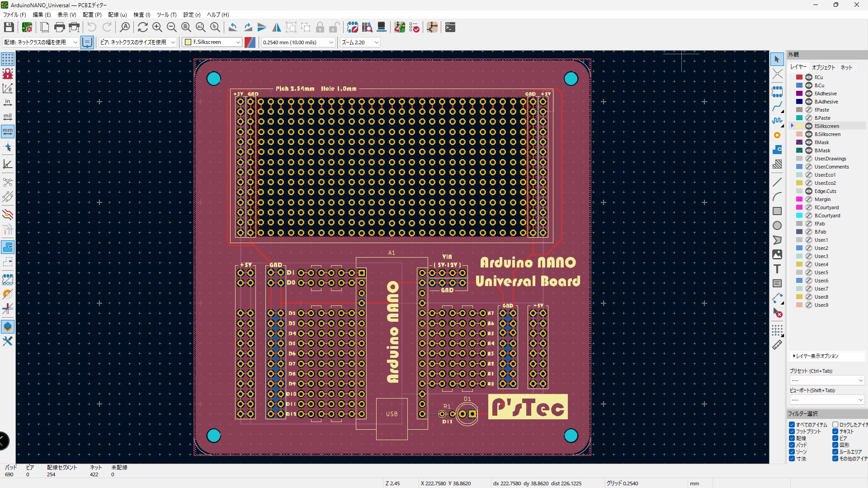Click the Print icon
Image resolution: width=868 pixels, height=488 pixels.
click(x=59, y=28)
